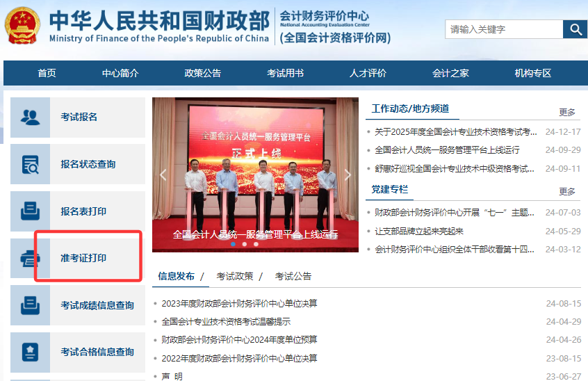Select the second carousel indicator dot
588x381 pixels.
[x=245, y=244]
